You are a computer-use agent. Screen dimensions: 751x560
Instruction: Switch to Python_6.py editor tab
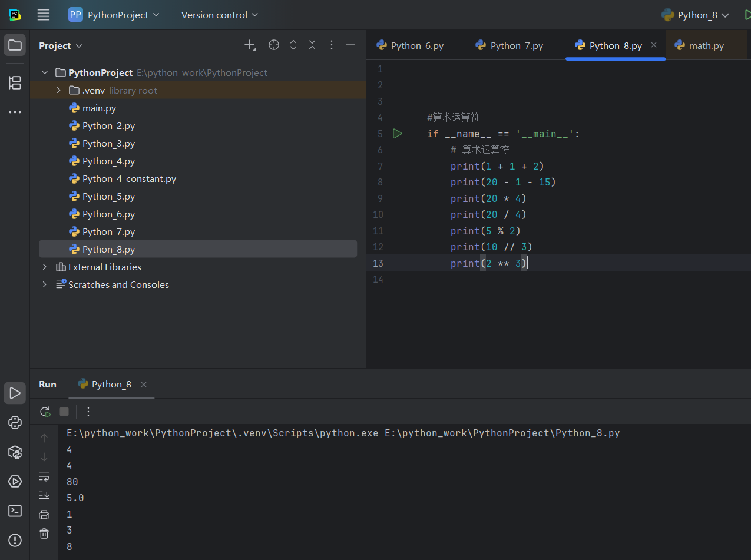[x=411, y=45]
